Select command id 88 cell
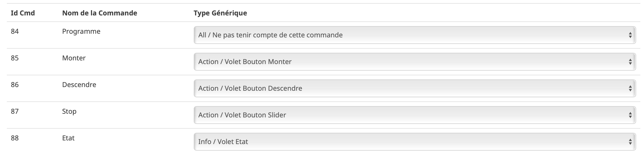 (x=15, y=138)
